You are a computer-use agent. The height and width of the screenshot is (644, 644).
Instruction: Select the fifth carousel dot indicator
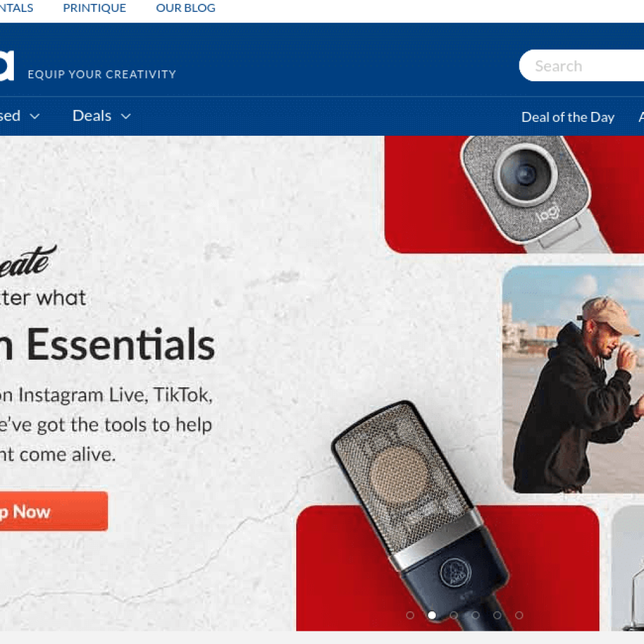[x=497, y=615]
